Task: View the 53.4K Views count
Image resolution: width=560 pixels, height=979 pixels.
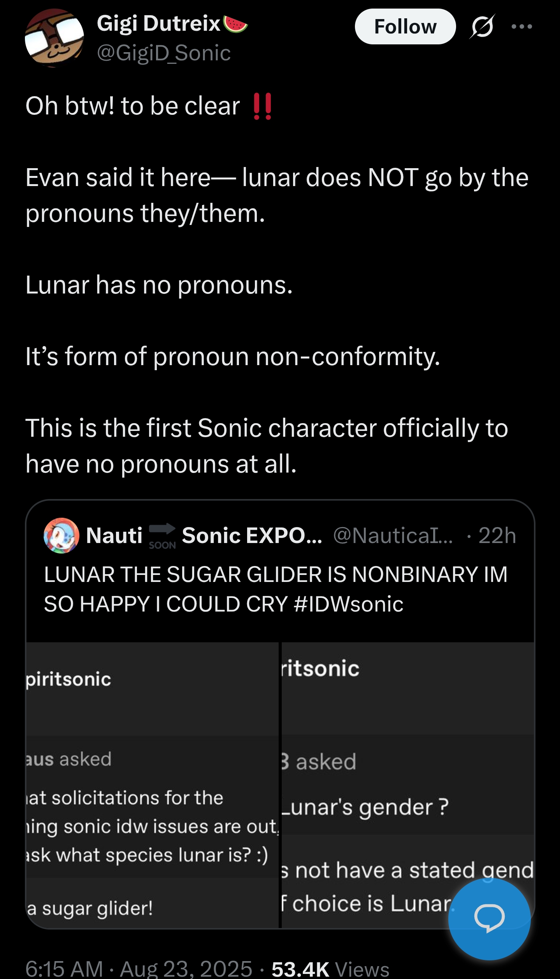Action: click(x=330, y=968)
